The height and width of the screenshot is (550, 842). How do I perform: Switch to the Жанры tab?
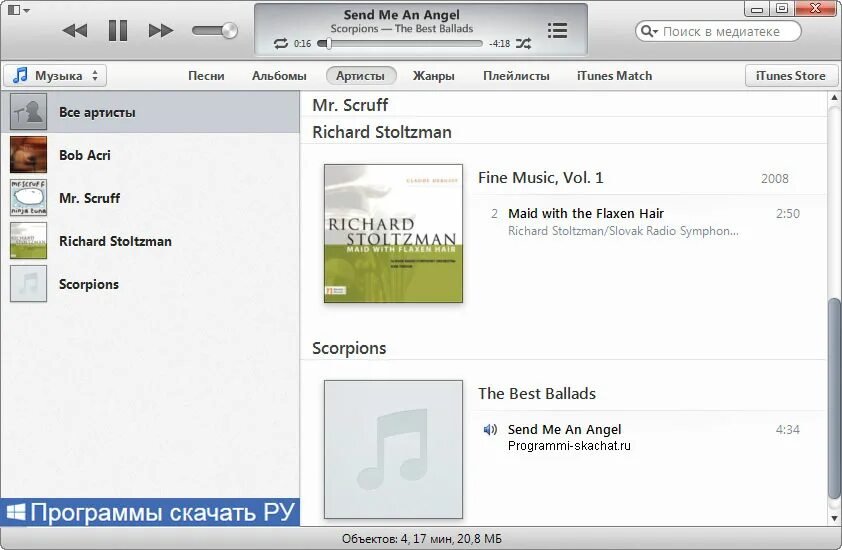tap(433, 76)
